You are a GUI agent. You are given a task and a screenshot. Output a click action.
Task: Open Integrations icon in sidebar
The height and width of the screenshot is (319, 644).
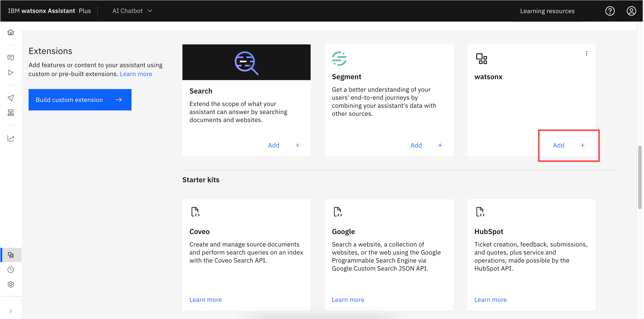coord(11,255)
